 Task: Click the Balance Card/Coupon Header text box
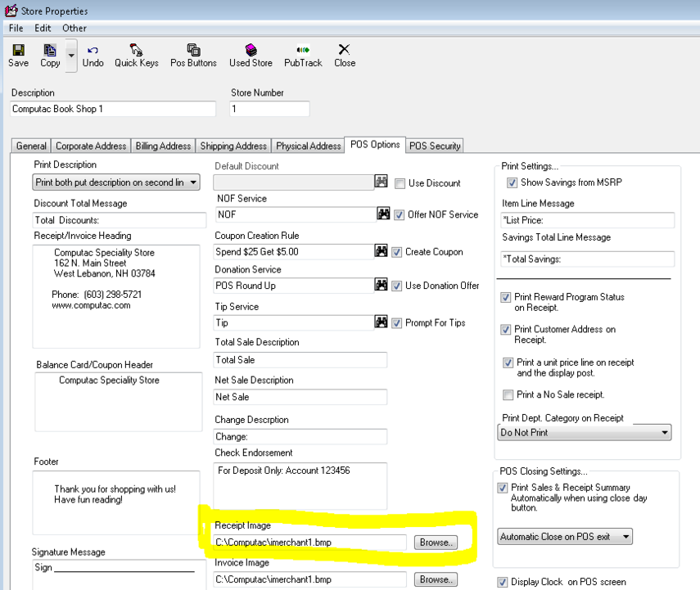[x=118, y=402]
